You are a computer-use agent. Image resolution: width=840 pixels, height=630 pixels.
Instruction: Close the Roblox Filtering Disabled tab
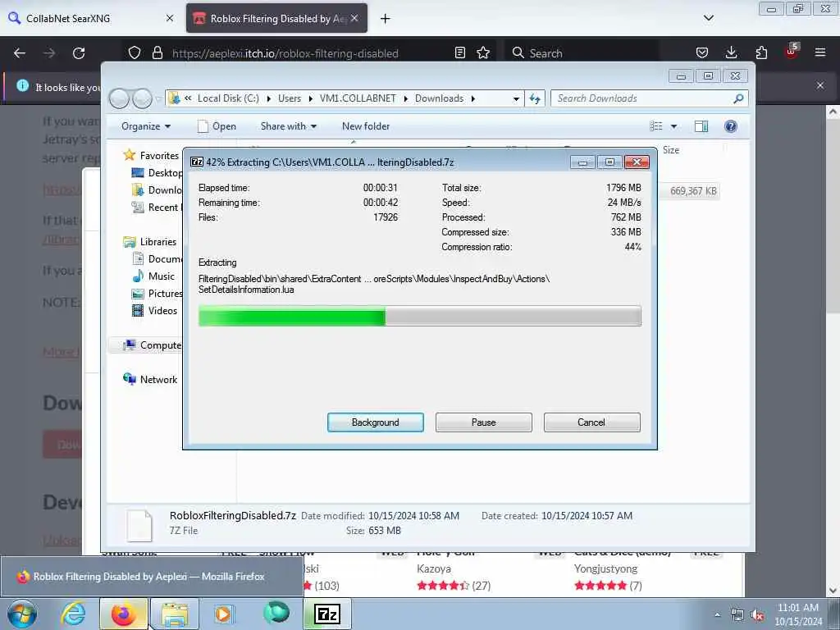[354, 18]
